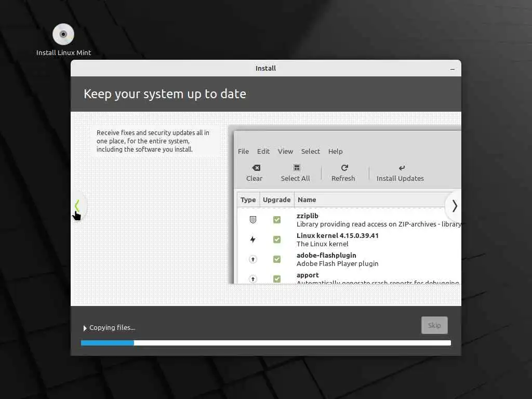Go to the previous installer slide
The width and height of the screenshot is (532, 399).
[x=77, y=206]
